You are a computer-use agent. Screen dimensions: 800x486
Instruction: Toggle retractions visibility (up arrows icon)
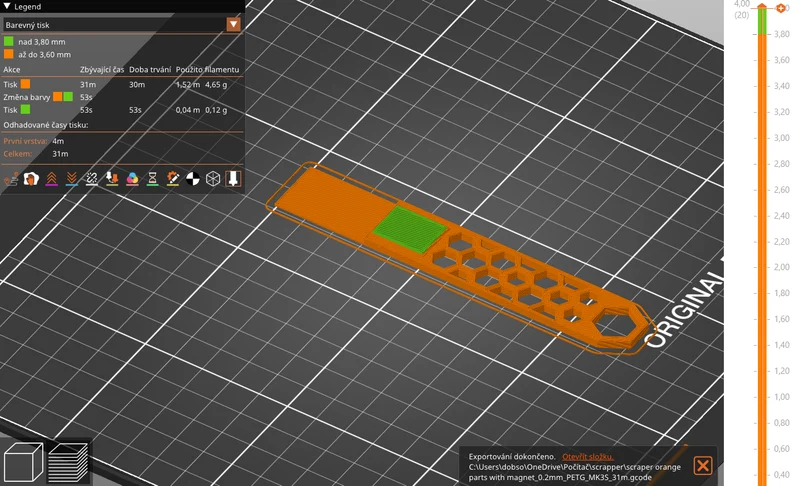coord(52,178)
